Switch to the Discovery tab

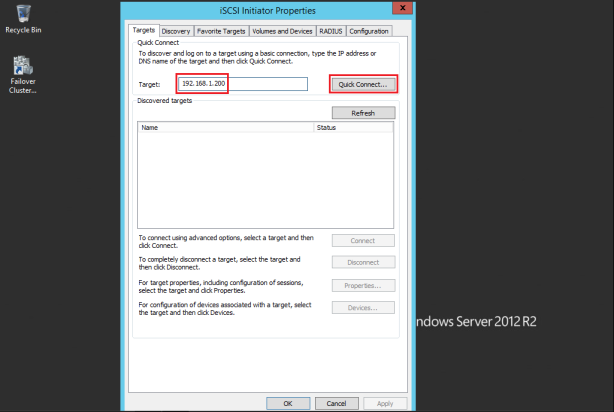coord(176,31)
